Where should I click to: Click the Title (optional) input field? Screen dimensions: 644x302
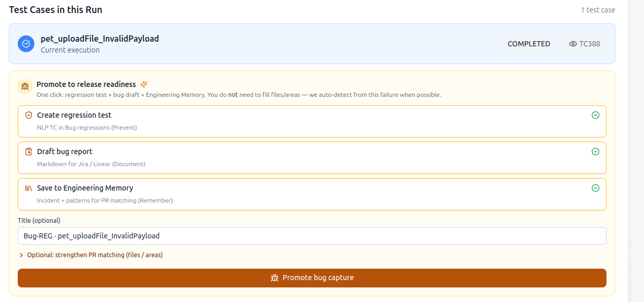pyautogui.click(x=312, y=236)
